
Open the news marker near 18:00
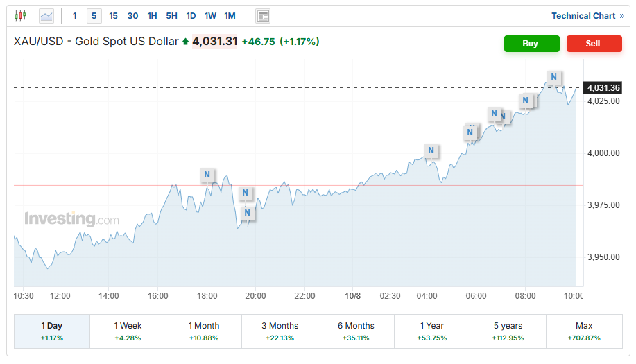pyautogui.click(x=207, y=175)
